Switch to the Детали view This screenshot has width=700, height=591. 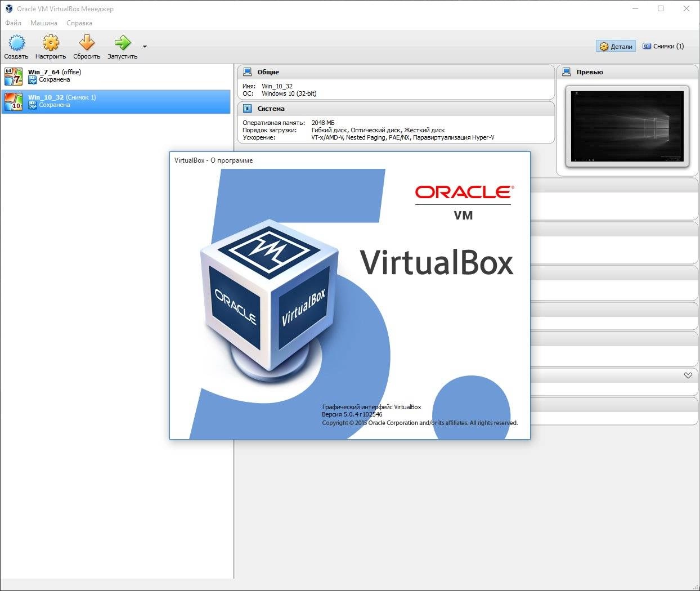pyautogui.click(x=616, y=46)
